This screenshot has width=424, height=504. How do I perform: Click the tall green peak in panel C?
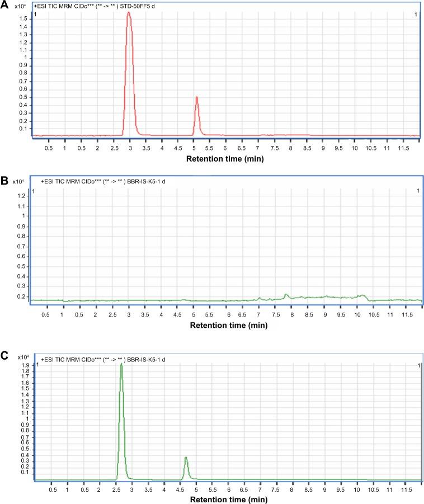pos(121,422)
